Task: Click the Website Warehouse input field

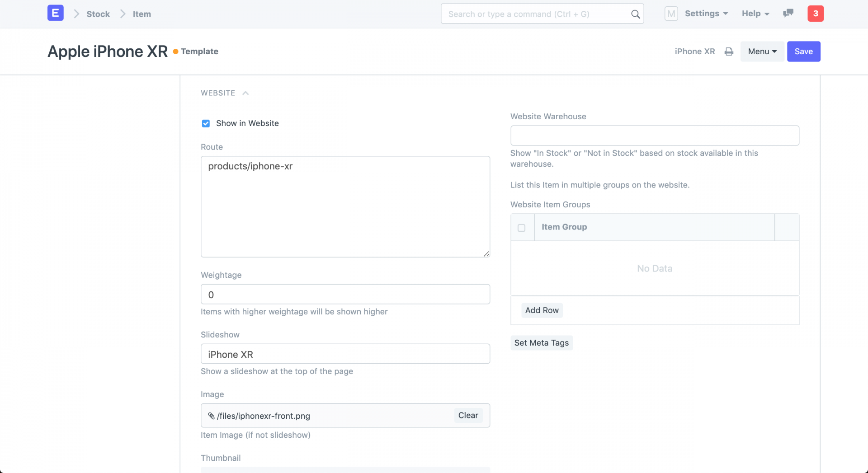Action: coord(654,136)
